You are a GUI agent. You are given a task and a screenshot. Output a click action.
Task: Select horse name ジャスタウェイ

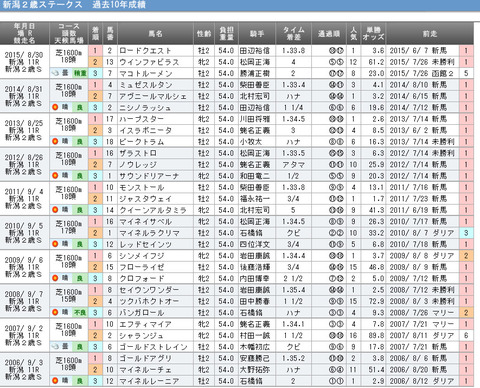[145, 199]
